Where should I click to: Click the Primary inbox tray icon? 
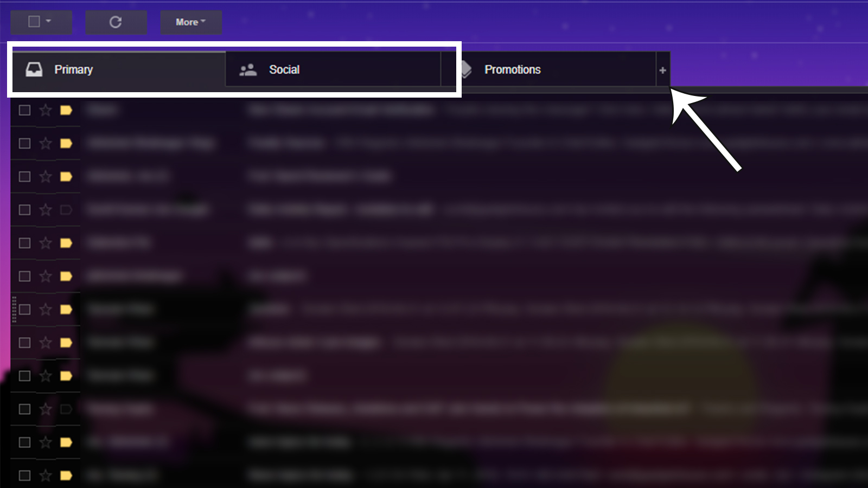pos(34,69)
